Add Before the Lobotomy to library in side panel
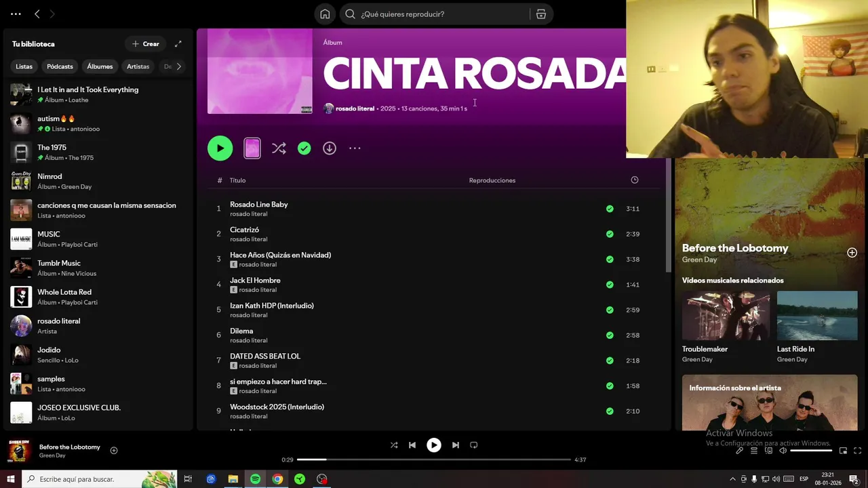The height and width of the screenshot is (488, 868). 852,253
